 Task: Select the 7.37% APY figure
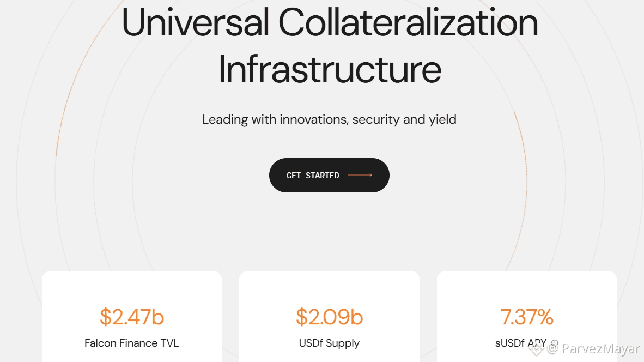[x=526, y=317]
